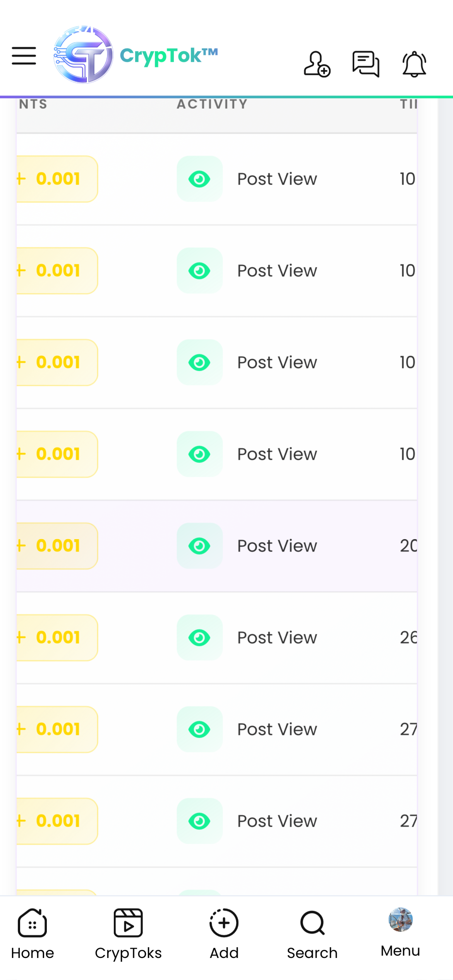Click the highlighted row's +0.001 badge
Viewport: 453px width, 980px height.
click(x=57, y=546)
